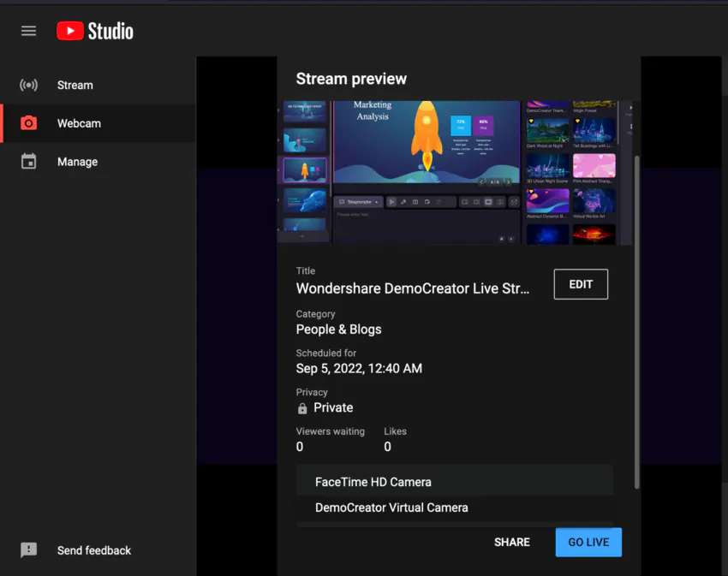Select the cursor pointer tool in the preview toolbar

(x=391, y=202)
